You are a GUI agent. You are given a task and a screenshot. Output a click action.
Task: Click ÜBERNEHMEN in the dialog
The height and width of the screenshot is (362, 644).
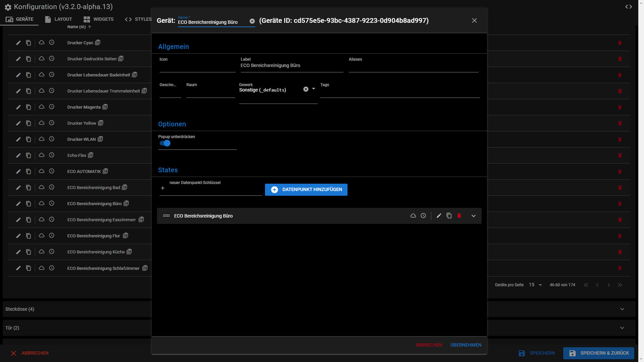click(466, 345)
